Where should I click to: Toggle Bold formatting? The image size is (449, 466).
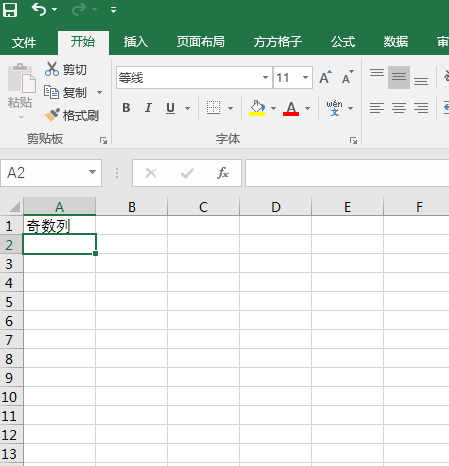coord(126,108)
